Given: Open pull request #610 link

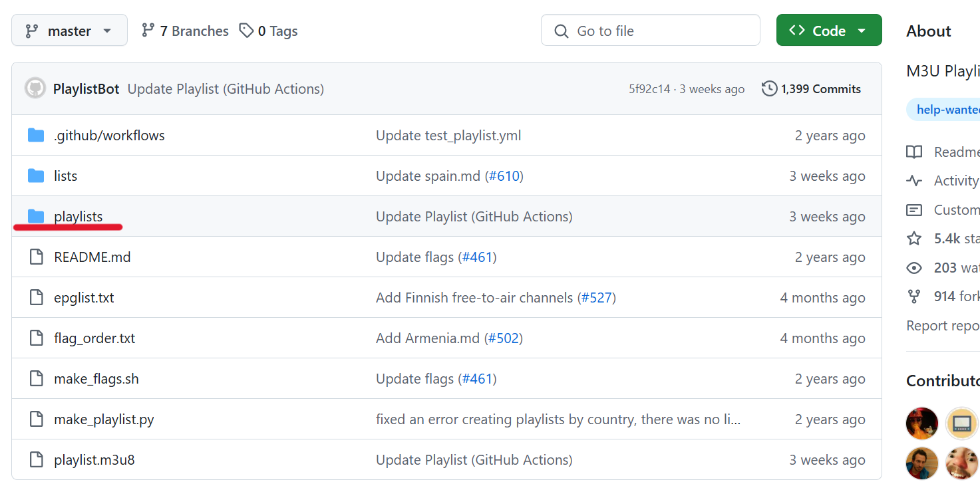Looking at the screenshot, I should coord(504,176).
